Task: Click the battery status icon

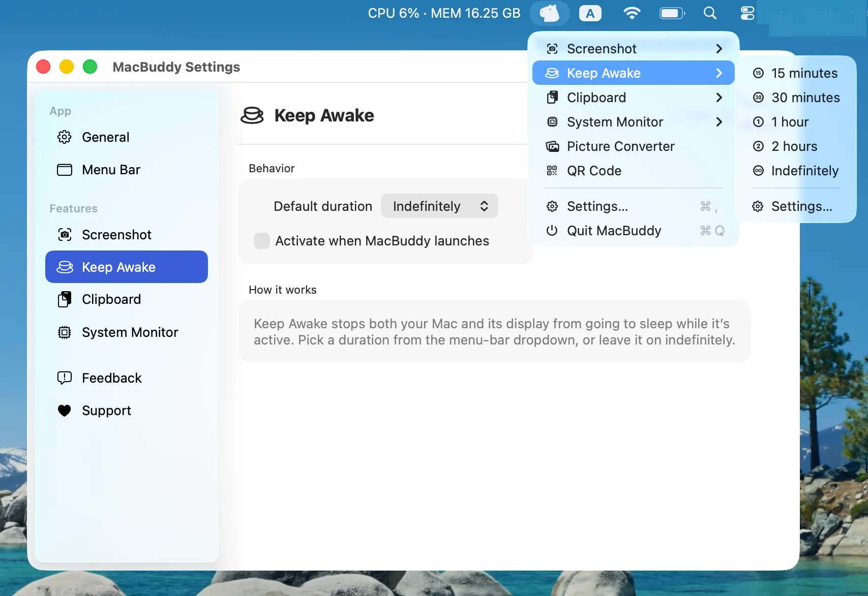Action: [672, 13]
